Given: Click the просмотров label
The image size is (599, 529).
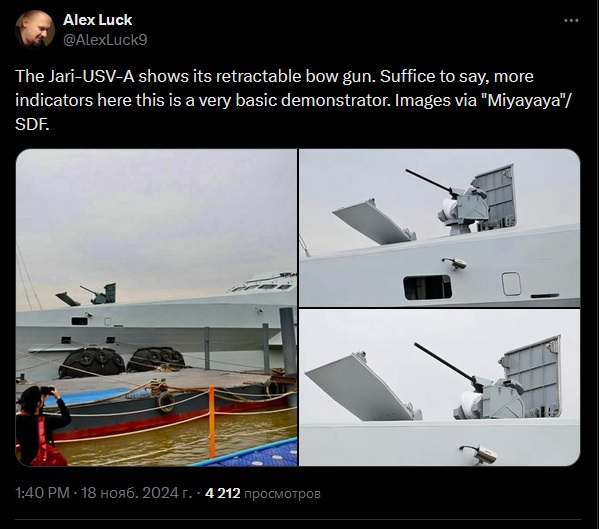Looking at the screenshot, I should point(282,493).
